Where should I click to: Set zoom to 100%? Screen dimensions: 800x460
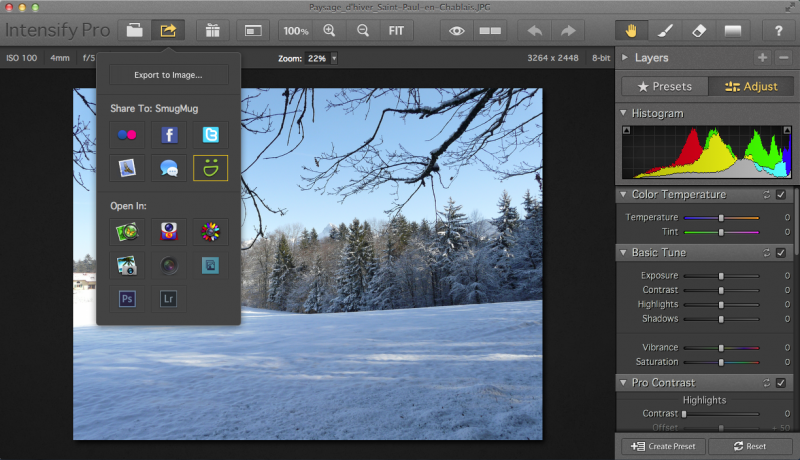point(296,31)
